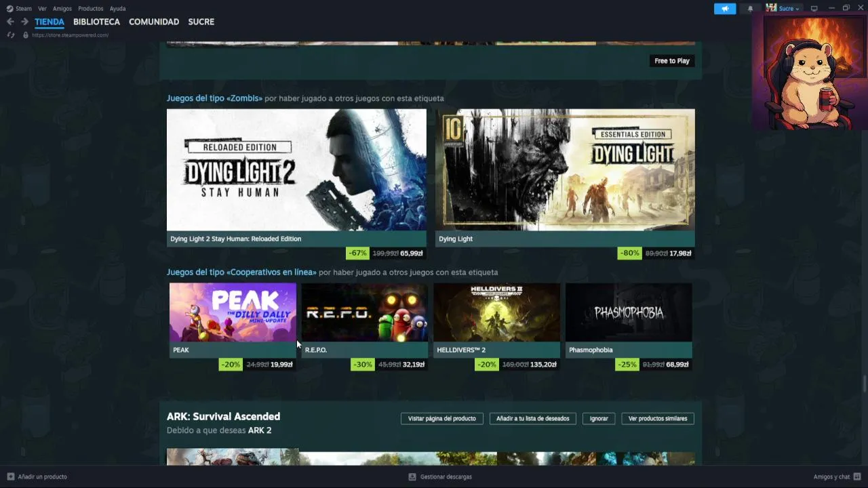
Task: Click the -67% discount badge
Action: coord(357,253)
